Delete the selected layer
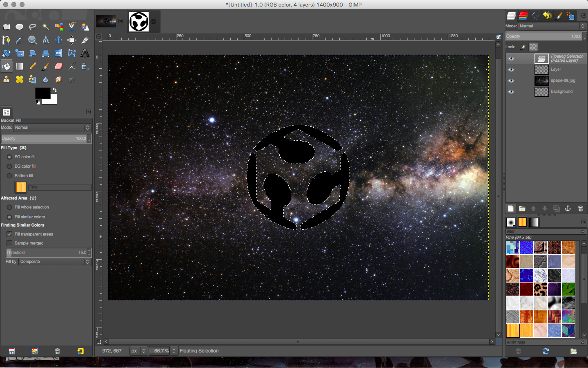The width and height of the screenshot is (588, 368). 581,209
